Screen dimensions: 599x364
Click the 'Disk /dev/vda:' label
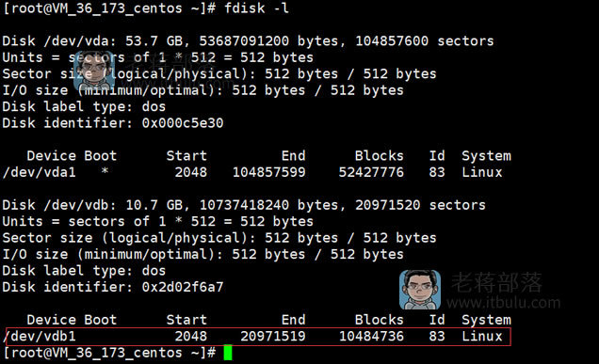(x=59, y=40)
